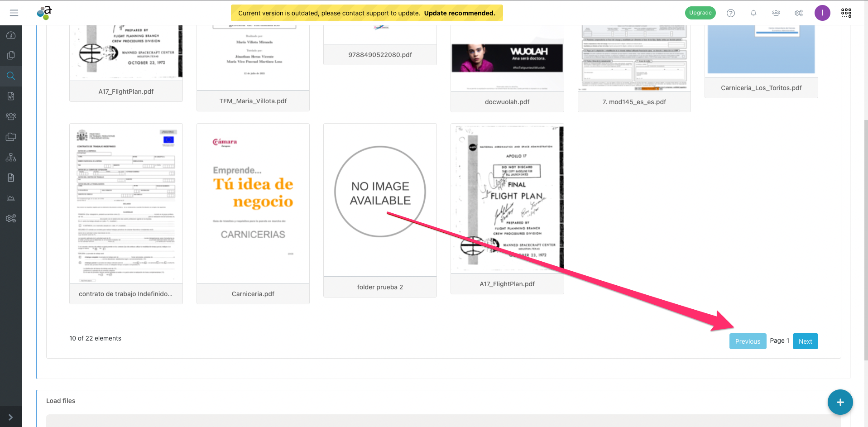Open the docwuolah.pdf document thumbnail
The width and height of the screenshot is (868, 427).
click(507, 59)
